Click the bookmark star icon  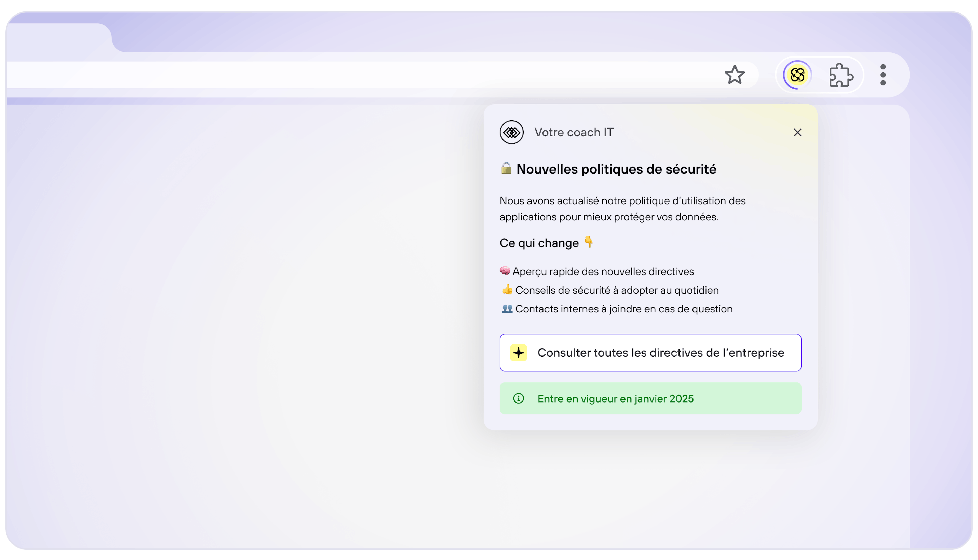point(734,75)
